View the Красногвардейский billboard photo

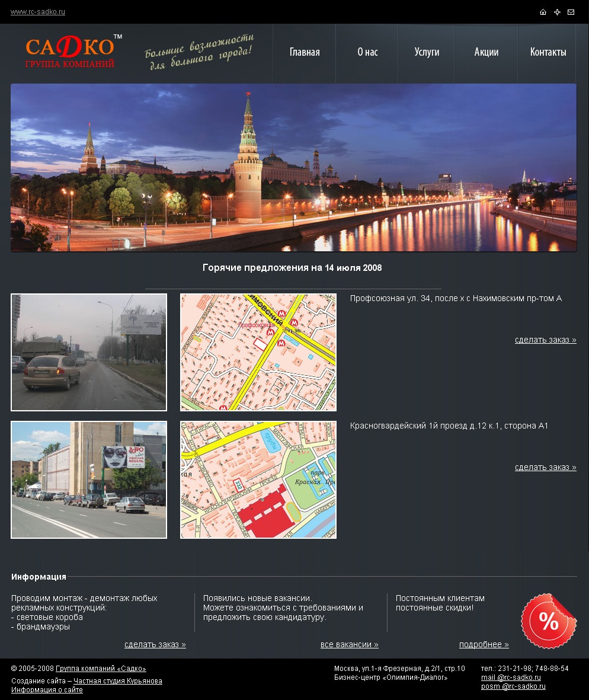coord(89,480)
